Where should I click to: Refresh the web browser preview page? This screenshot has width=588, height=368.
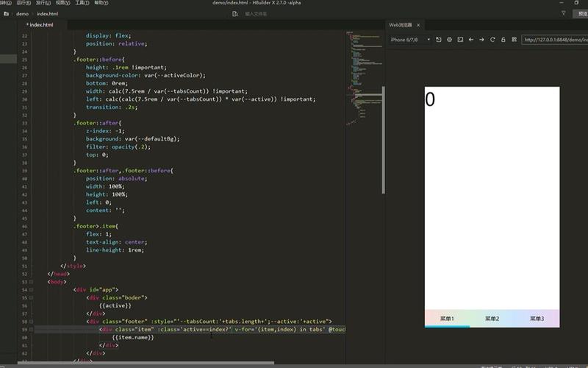point(492,40)
